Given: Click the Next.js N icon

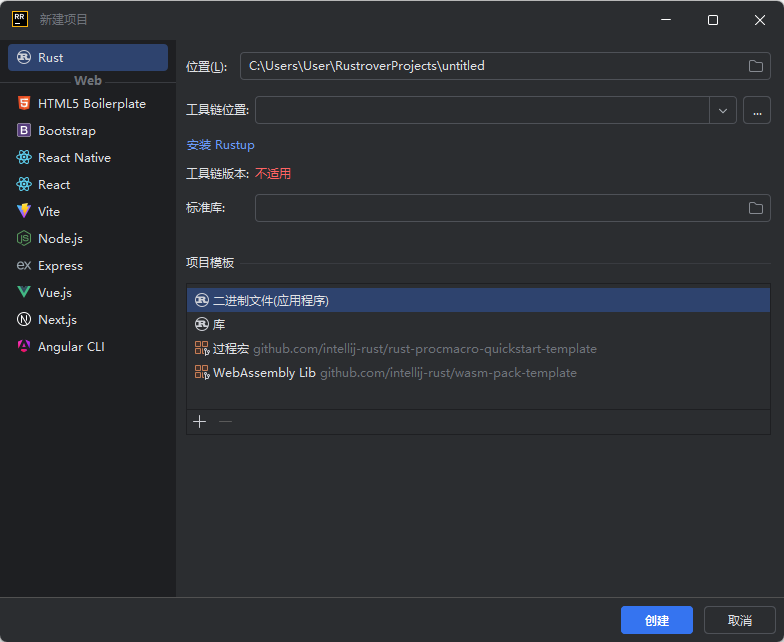Looking at the screenshot, I should tap(24, 319).
